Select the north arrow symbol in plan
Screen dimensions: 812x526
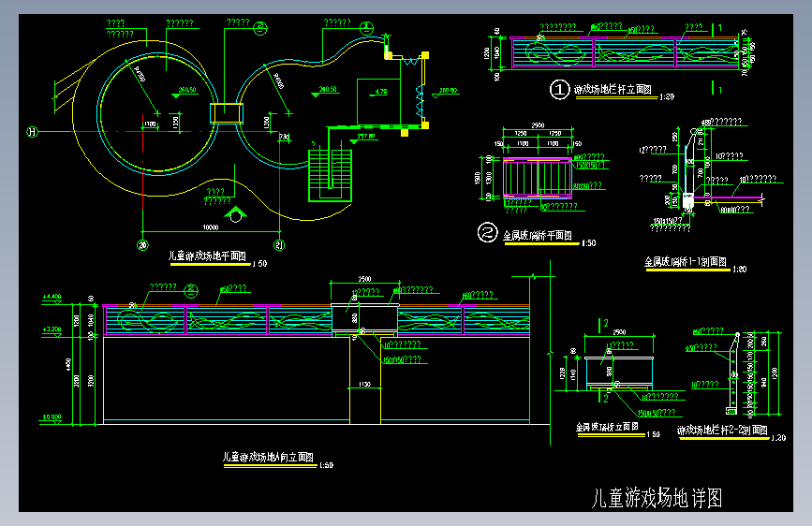coord(236,214)
